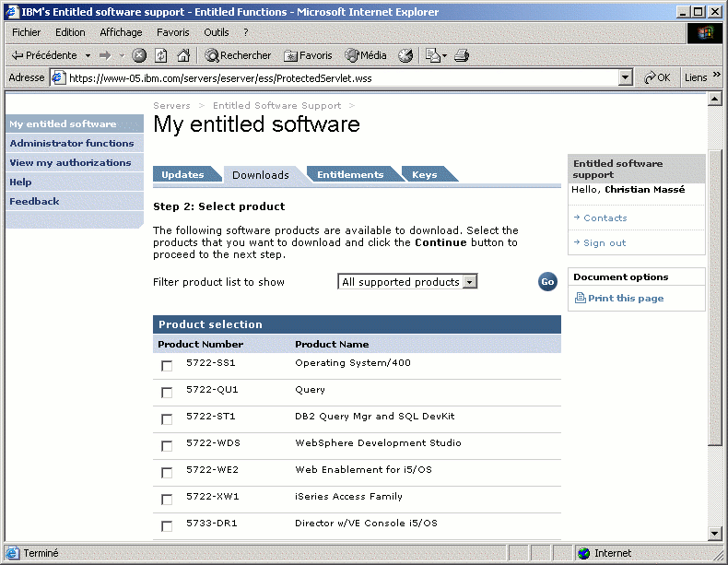Image resolution: width=728 pixels, height=565 pixels.
Task: Check the 5722-XW1 iSeries Access Family checkbox
Action: click(167, 499)
